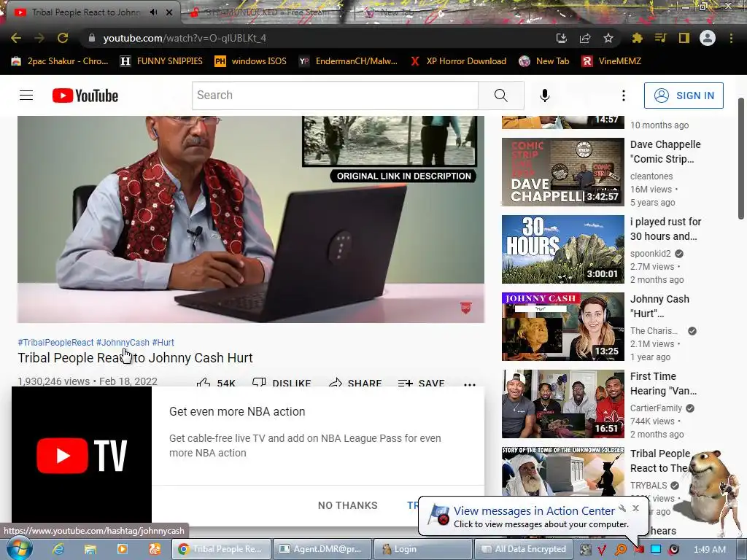Open the XP Horror Download bookmark
Image resolution: width=747 pixels, height=560 pixels.
pos(458,61)
